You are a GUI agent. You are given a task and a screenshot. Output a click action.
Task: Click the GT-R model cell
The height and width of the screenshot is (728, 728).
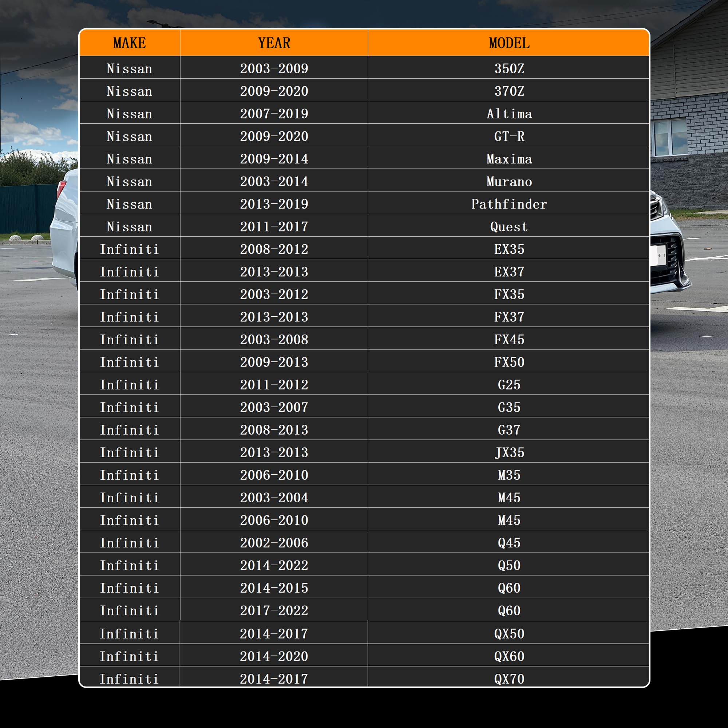(x=509, y=136)
